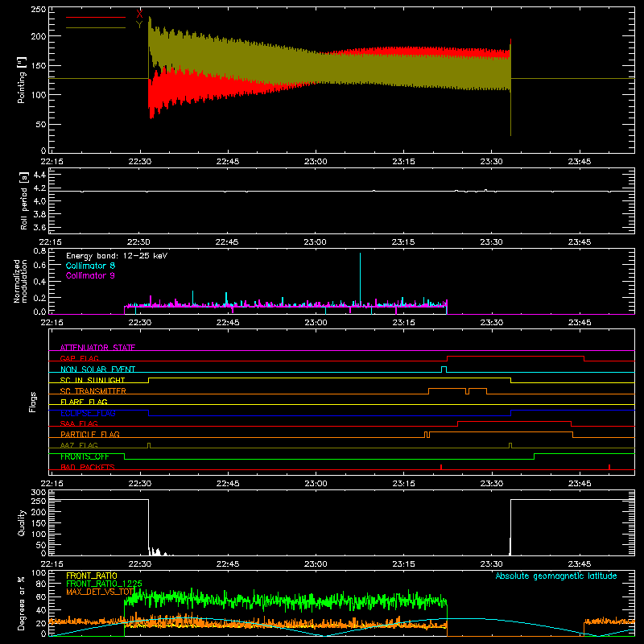Click the Quality axis title
Image resolution: width=644 pixels, height=644 pixels.
(x=22, y=523)
